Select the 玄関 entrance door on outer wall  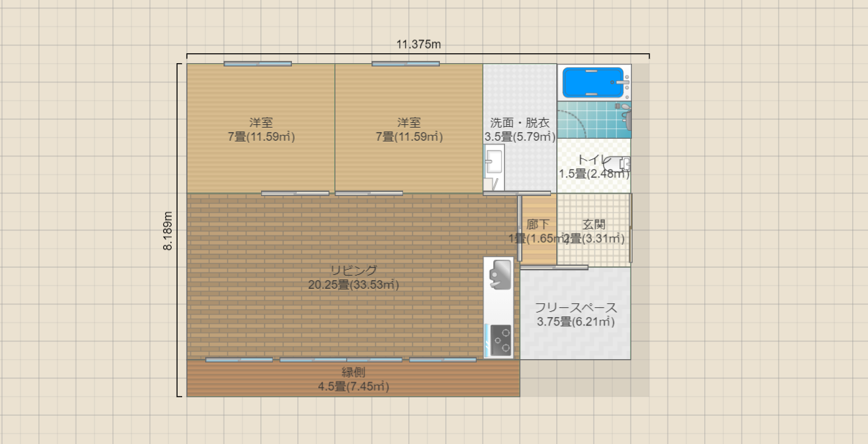pyautogui.click(x=631, y=228)
